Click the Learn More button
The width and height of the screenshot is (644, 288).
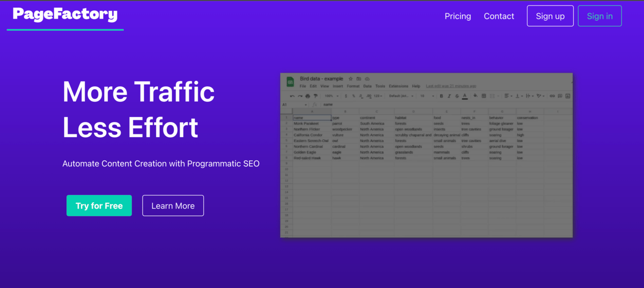(x=173, y=206)
